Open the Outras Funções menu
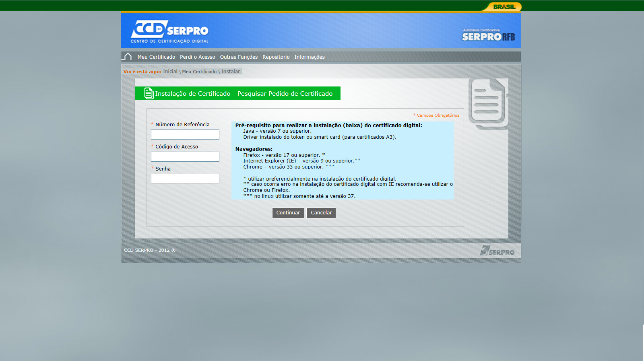Image resolution: width=644 pixels, height=362 pixels. click(239, 57)
